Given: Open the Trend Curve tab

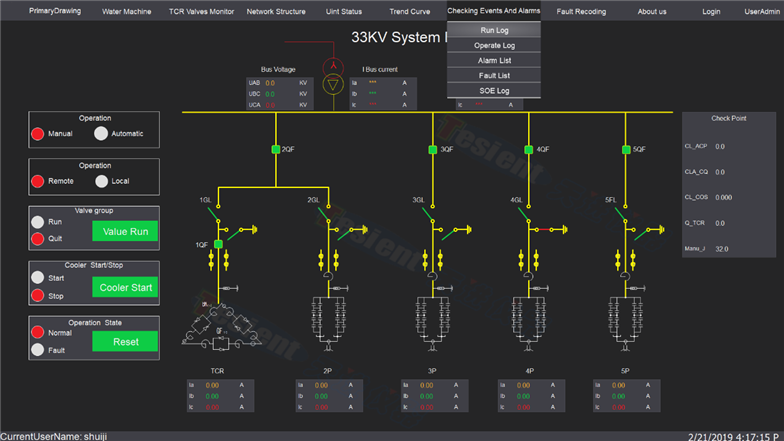Looking at the screenshot, I should [x=409, y=11].
